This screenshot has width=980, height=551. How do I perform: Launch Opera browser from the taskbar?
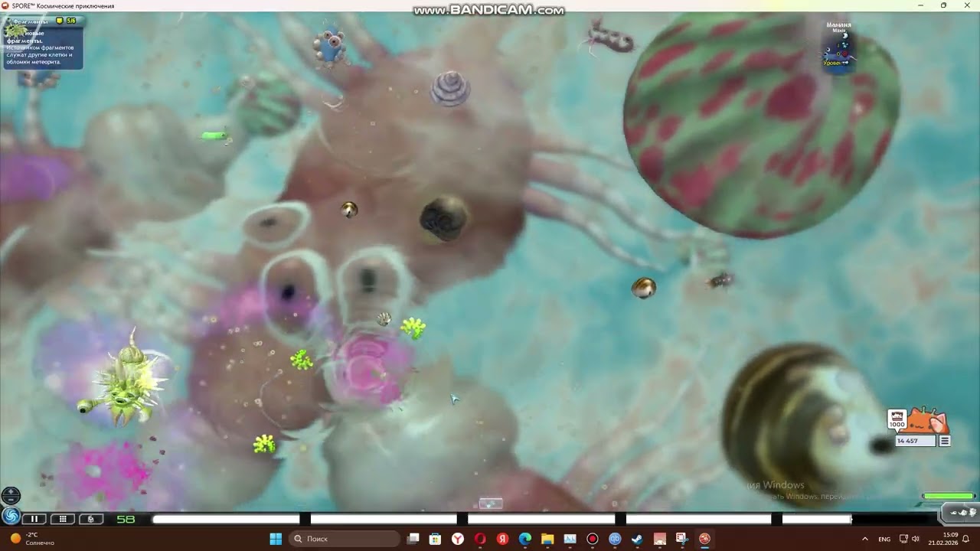(480, 539)
